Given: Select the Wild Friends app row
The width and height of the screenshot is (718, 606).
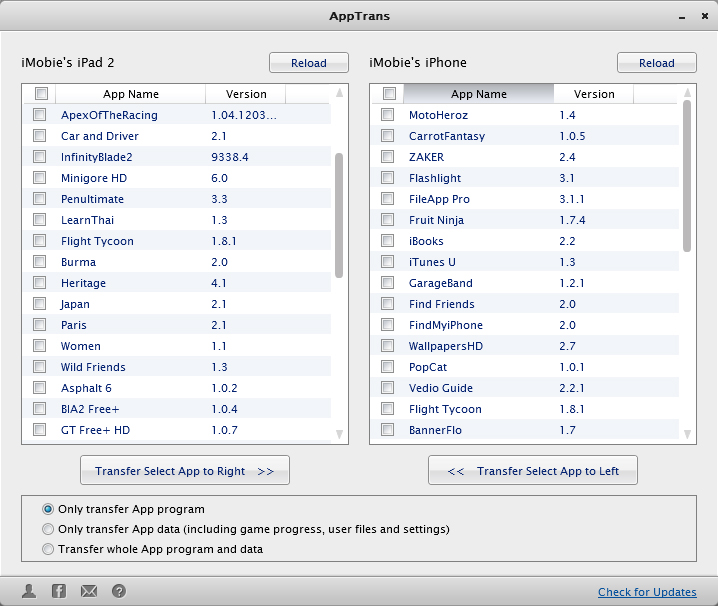Looking at the screenshot, I should (x=177, y=367).
